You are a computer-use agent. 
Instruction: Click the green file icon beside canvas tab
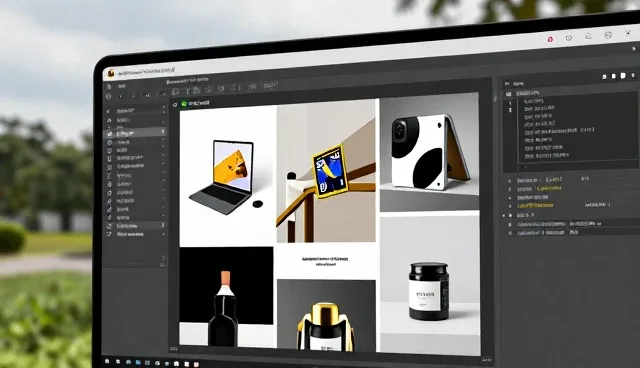point(184,104)
